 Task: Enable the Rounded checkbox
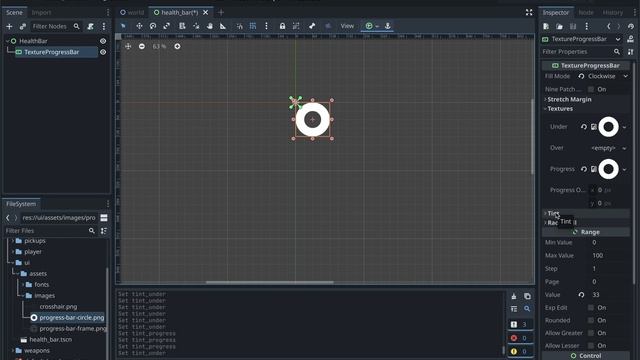591,320
